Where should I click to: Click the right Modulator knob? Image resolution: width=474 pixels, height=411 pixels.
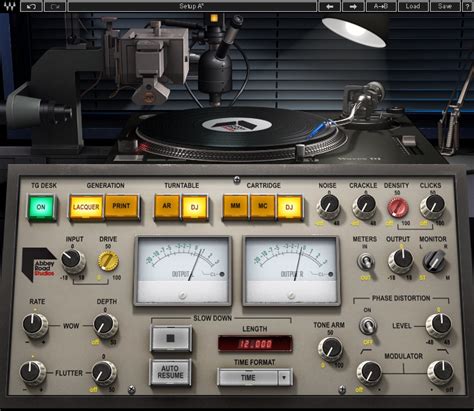(441, 373)
